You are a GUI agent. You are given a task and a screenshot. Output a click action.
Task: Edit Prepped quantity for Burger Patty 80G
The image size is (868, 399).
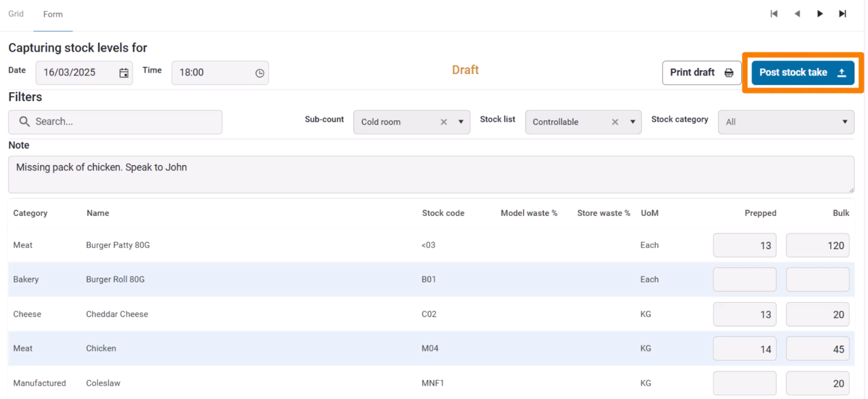[x=745, y=245]
